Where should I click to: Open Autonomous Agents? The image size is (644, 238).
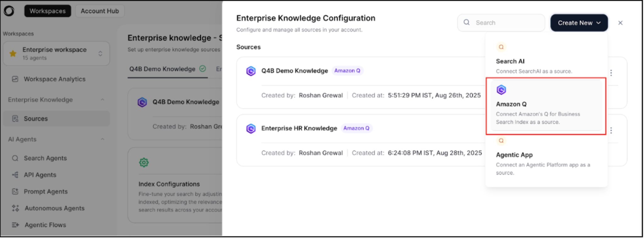coord(54,208)
